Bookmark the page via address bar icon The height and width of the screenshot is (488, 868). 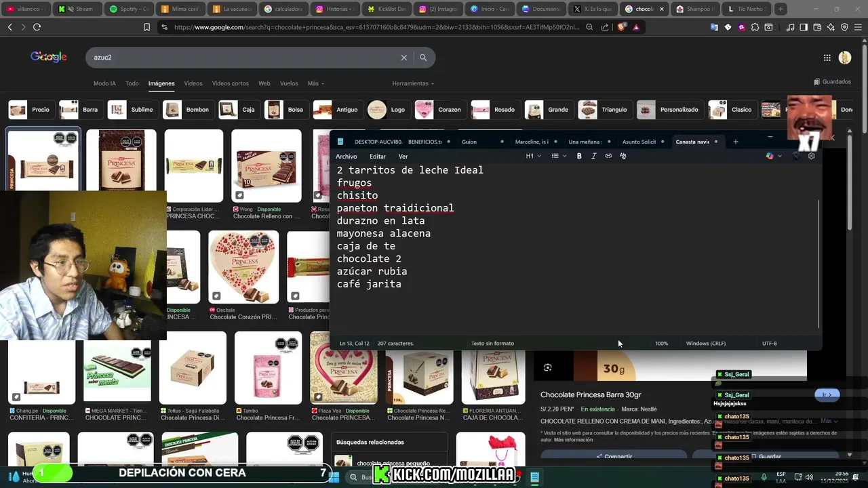146,27
